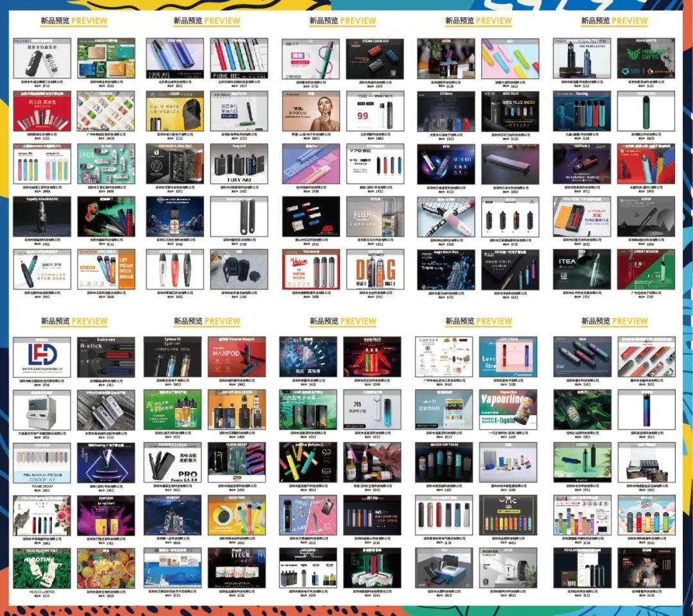Click the red MAXPOD thumbnail
The width and height of the screenshot is (693, 616).
coord(237,357)
